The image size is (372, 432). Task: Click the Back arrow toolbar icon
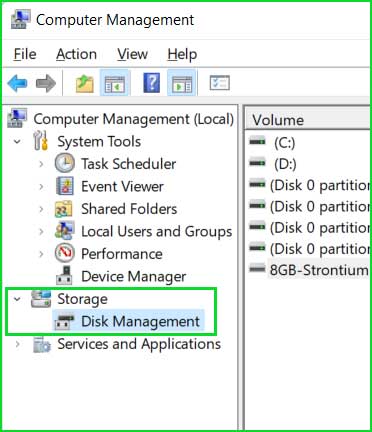point(17,83)
